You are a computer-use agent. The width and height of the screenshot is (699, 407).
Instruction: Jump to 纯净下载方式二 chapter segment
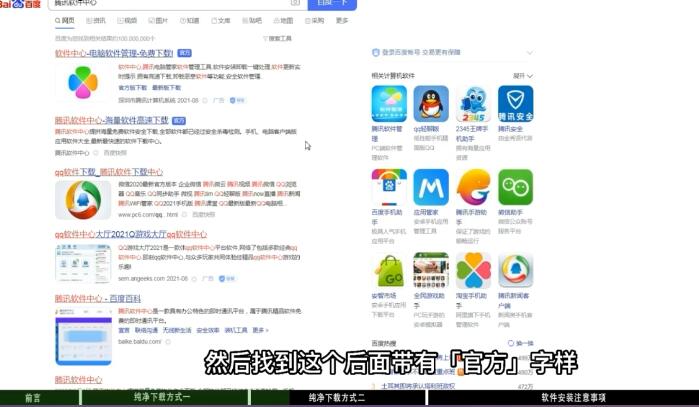337,398
